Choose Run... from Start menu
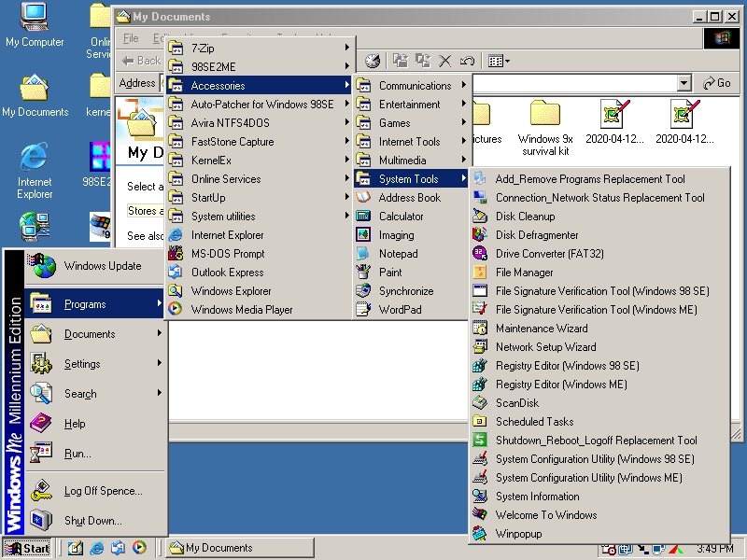Viewport: 747px width, 560px height. click(x=94, y=454)
